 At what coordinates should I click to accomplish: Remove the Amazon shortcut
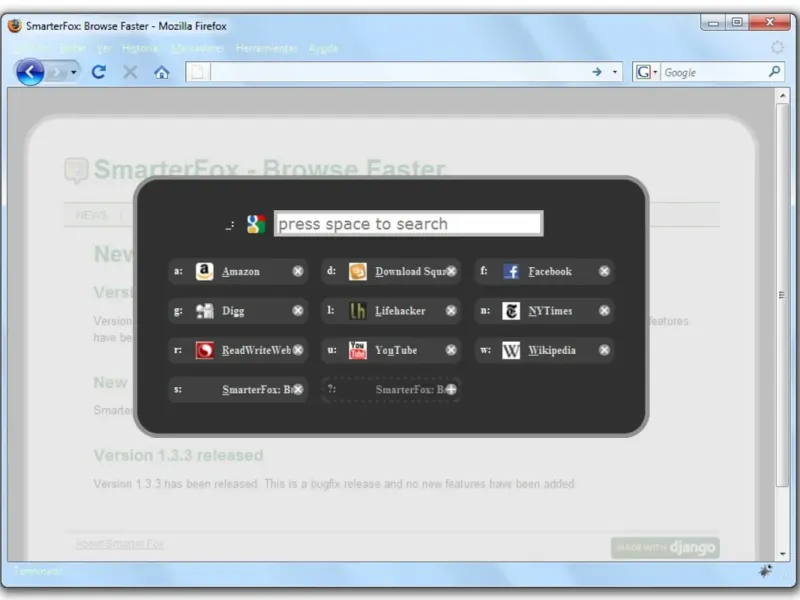click(298, 271)
